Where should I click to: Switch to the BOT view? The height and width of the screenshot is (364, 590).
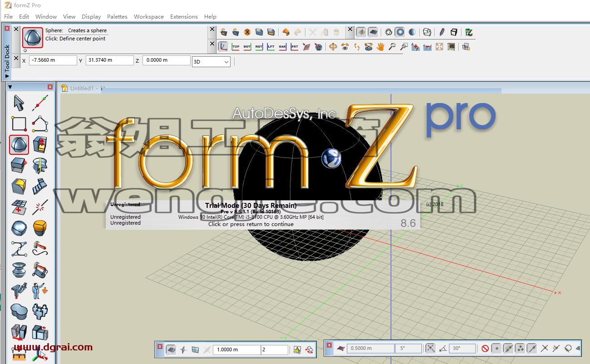247,46
